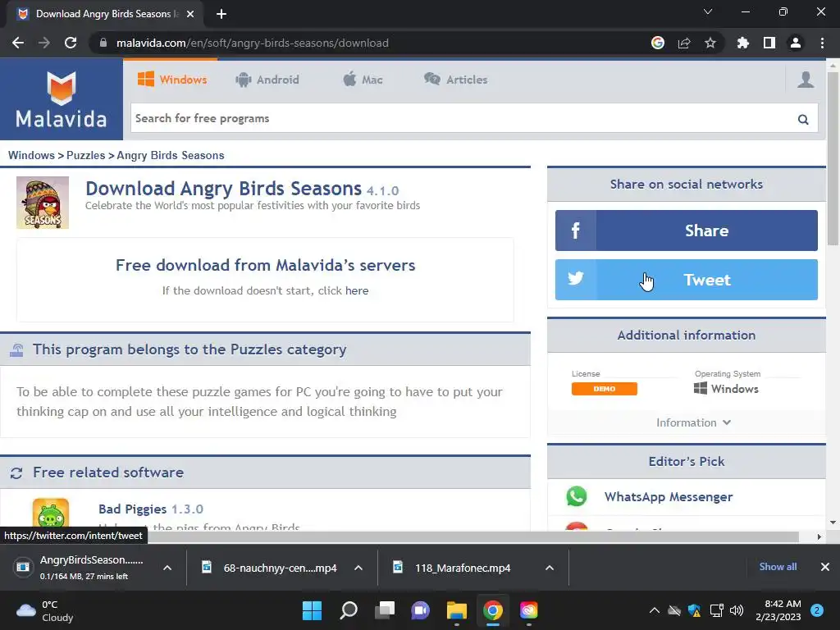Image resolution: width=840 pixels, height=630 pixels.
Task: Share on Facebook button
Action: point(687,231)
